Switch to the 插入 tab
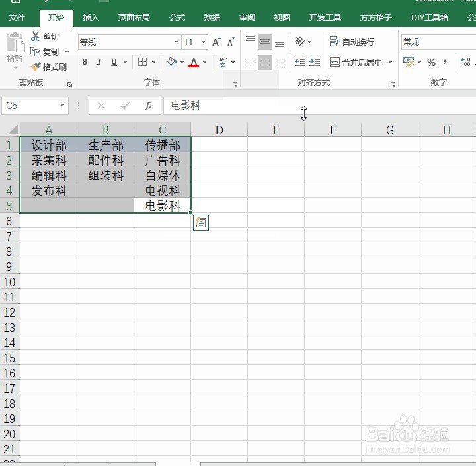Image resolution: width=476 pixels, height=466 pixels. 91,18
